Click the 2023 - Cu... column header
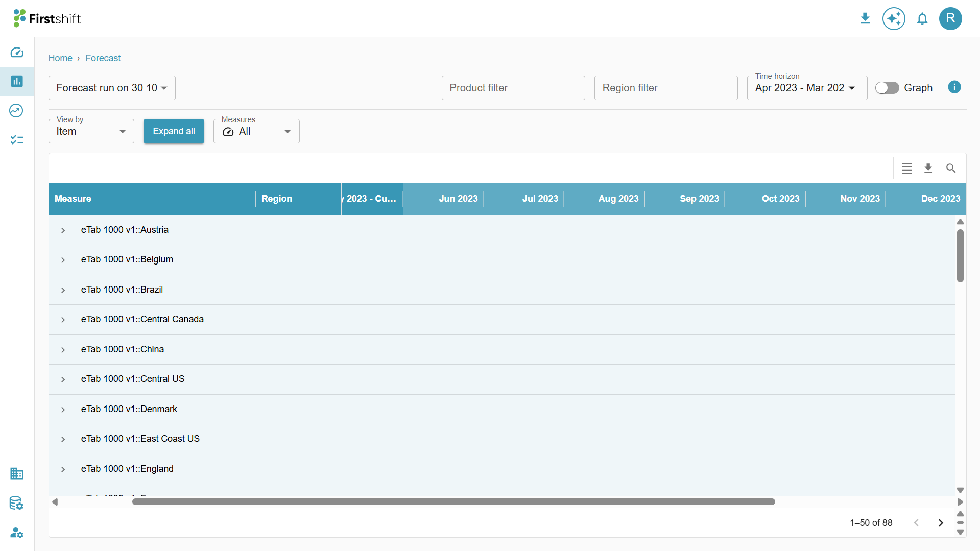The width and height of the screenshot is (980, 551). point(372,199)
